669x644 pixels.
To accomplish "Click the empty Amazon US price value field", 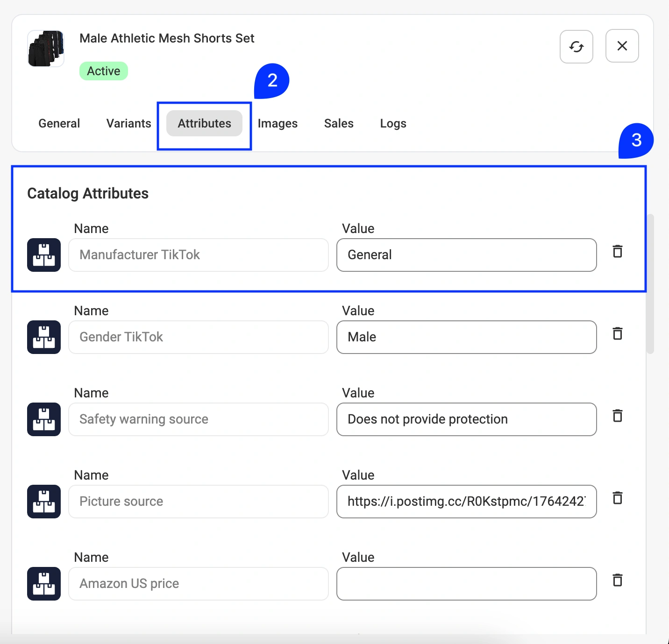I will pyautogui.click(x=466, y=584).
